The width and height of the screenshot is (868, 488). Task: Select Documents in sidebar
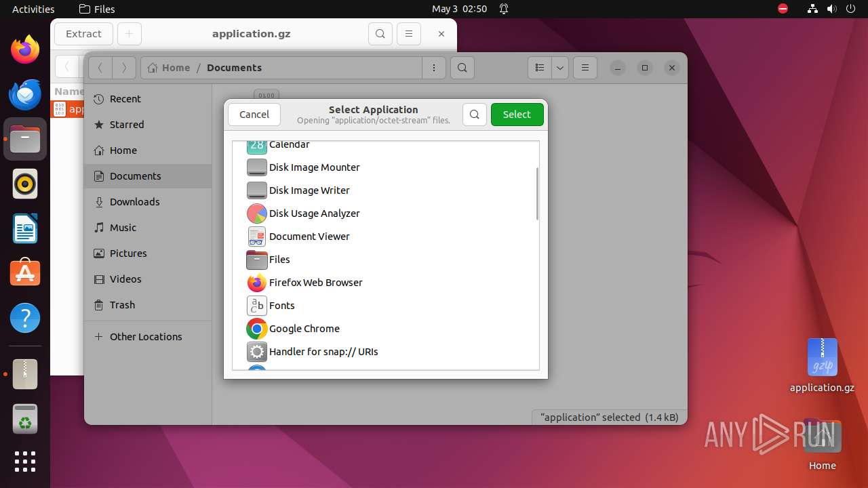[148, 176]
